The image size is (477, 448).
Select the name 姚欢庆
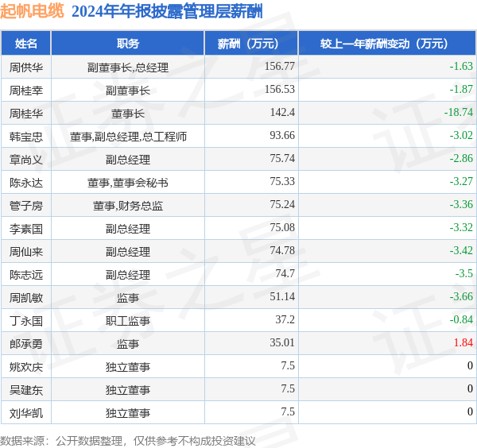pos(26,367)
